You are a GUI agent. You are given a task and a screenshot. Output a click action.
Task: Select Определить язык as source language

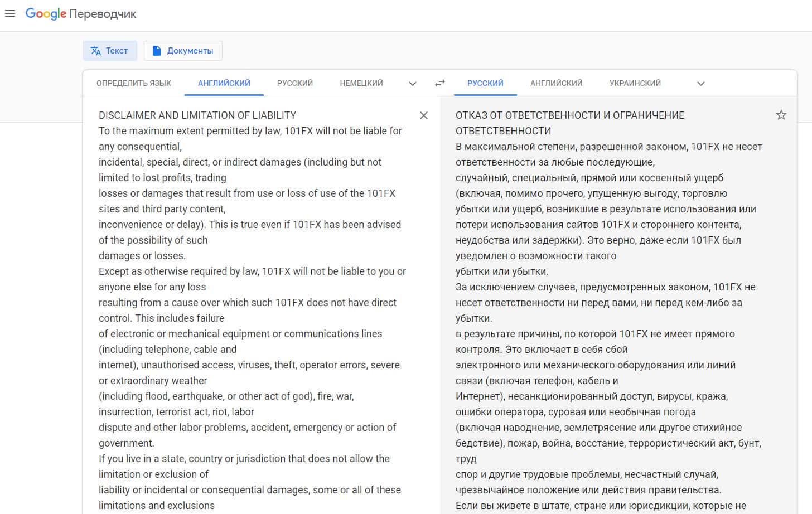coord(134,83)
